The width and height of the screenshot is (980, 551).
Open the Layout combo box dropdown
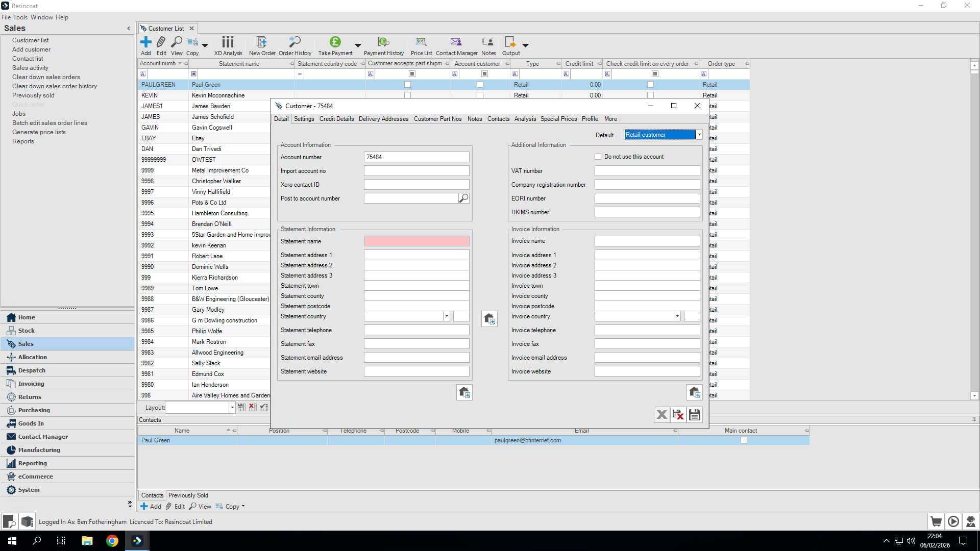pyautogui.click(x=232, y=408)
